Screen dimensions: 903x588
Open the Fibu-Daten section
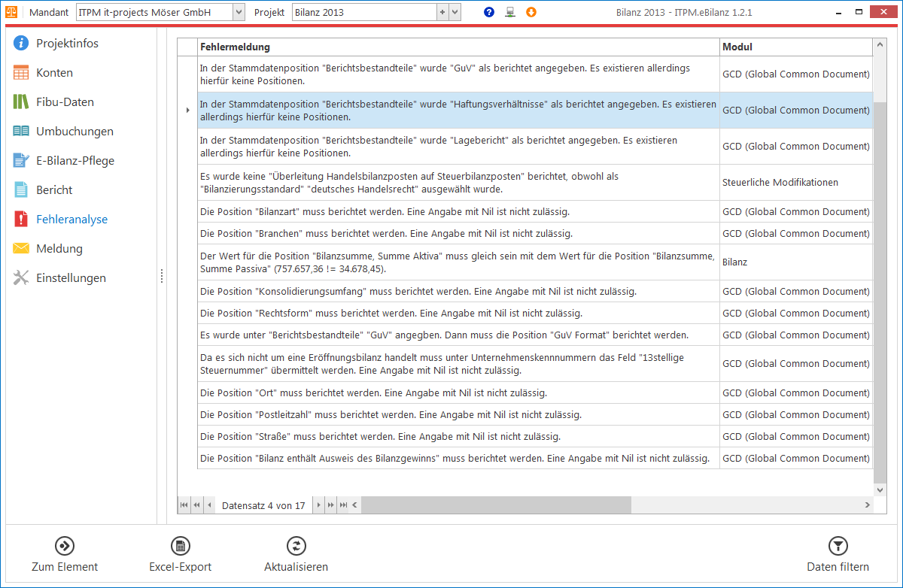65,102
